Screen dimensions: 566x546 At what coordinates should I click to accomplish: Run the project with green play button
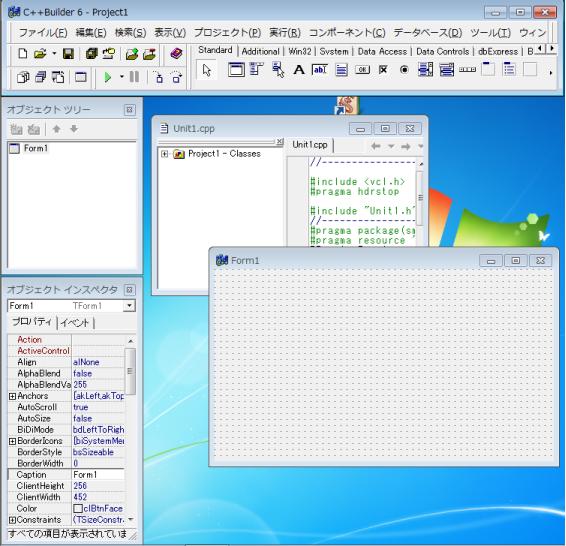click(108, 77)
